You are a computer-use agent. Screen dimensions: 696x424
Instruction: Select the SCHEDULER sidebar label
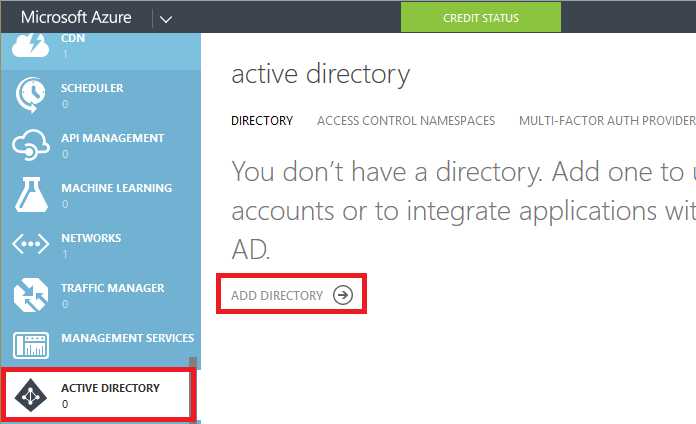(92, 88)
